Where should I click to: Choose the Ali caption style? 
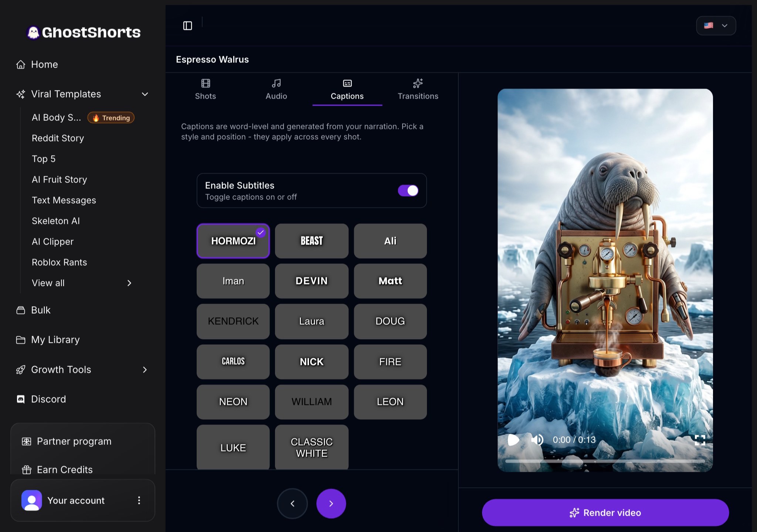click(390, 241)
